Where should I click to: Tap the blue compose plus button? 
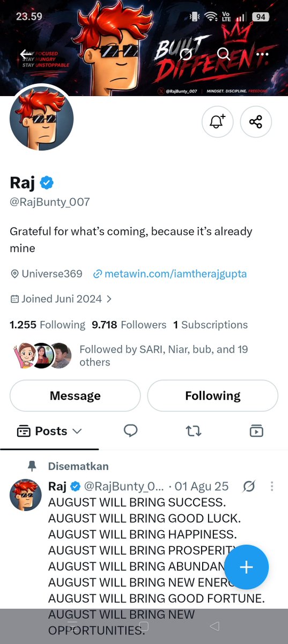(x=246, y=567)
